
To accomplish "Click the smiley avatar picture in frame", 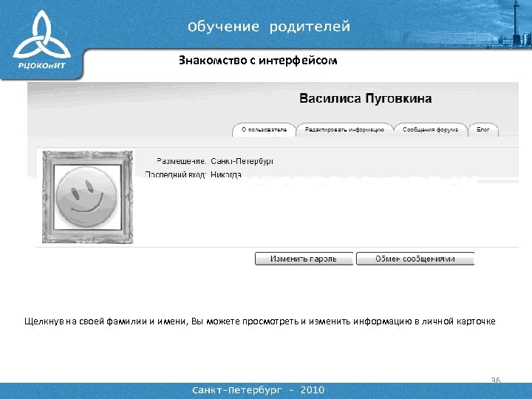I will [x=87, y=197].
